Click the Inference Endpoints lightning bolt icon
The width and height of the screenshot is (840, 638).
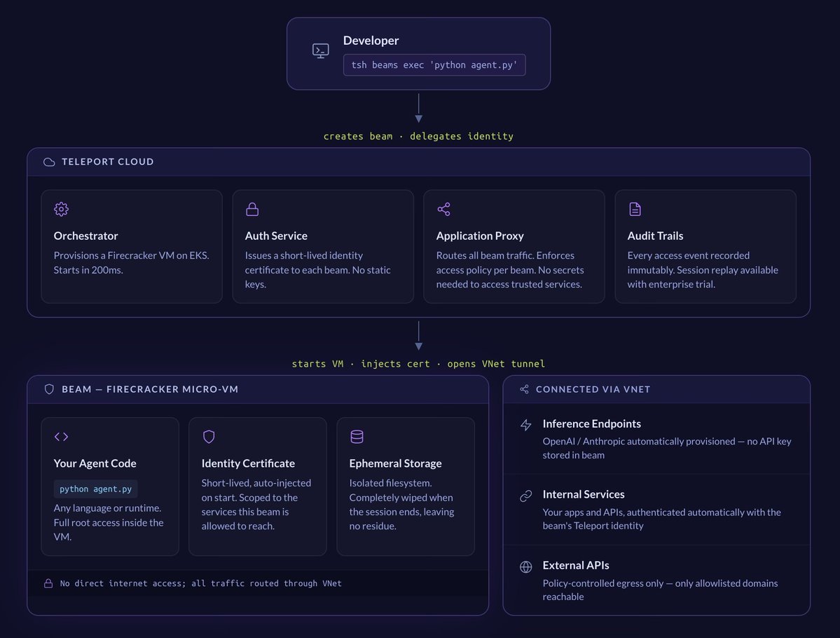click(x=526, y=425)
